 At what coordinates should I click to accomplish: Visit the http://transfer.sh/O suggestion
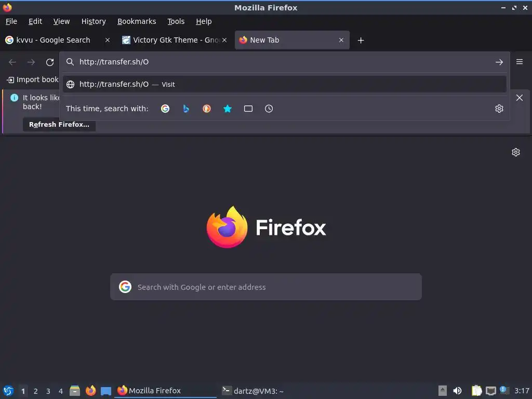click(284, 84)
